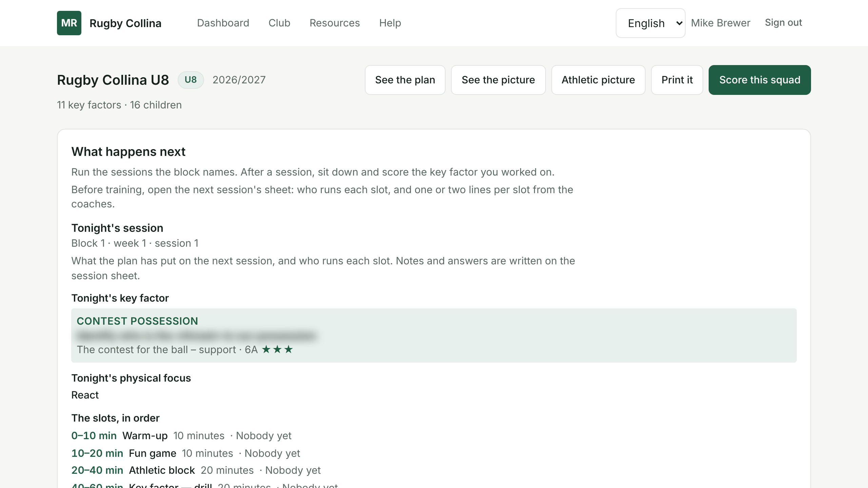
Task: Open the Club menu item
Action: click(x=279, y=23)
